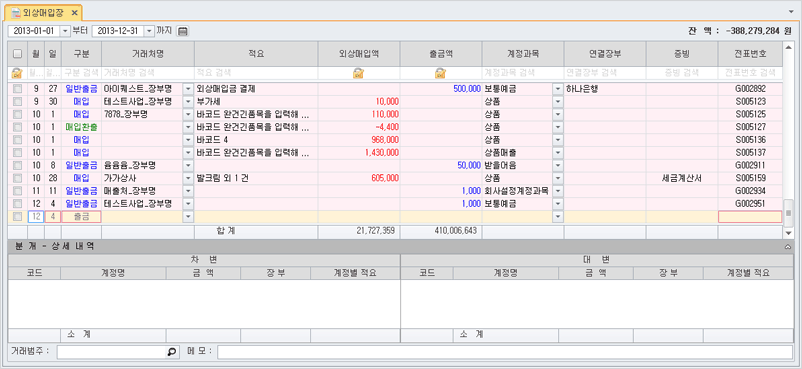Viewport: 802px width, 369px height.
Task: Click the 증빙 column header
Action: 682,54
